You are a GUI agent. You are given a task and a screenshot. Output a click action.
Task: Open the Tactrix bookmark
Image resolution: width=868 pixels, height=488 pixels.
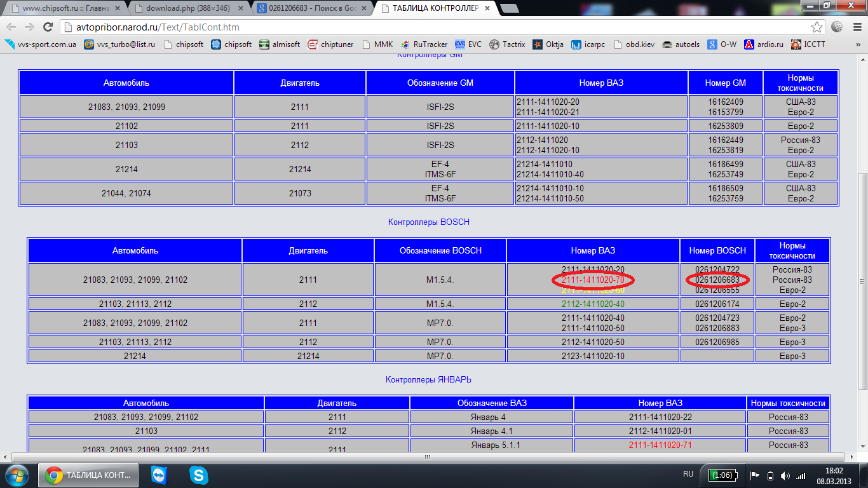[507, 44]
